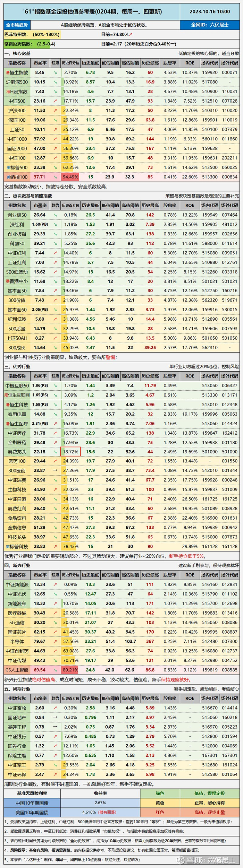Click the 2.67% yield value
Viewport: 243px width, 868px height.
tap(100, 803)
